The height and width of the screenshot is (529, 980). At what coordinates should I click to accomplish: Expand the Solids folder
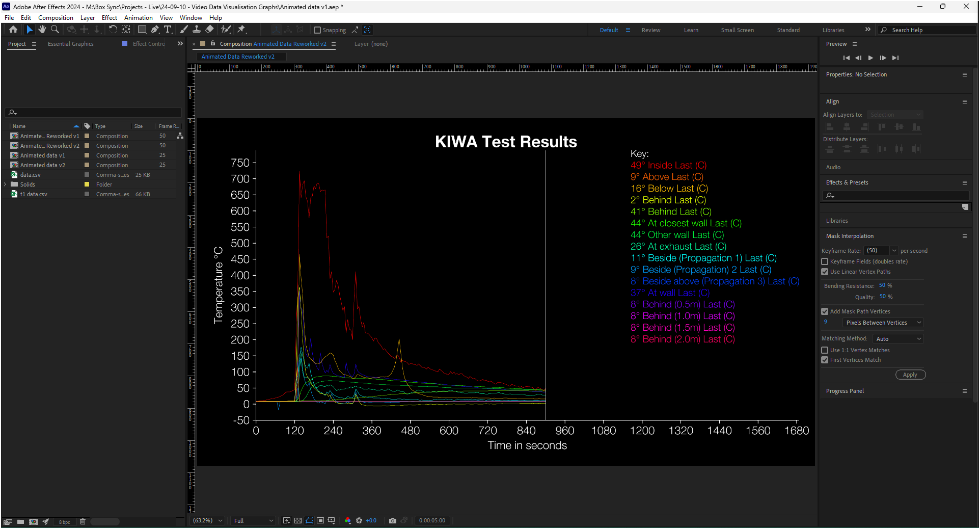5,184
